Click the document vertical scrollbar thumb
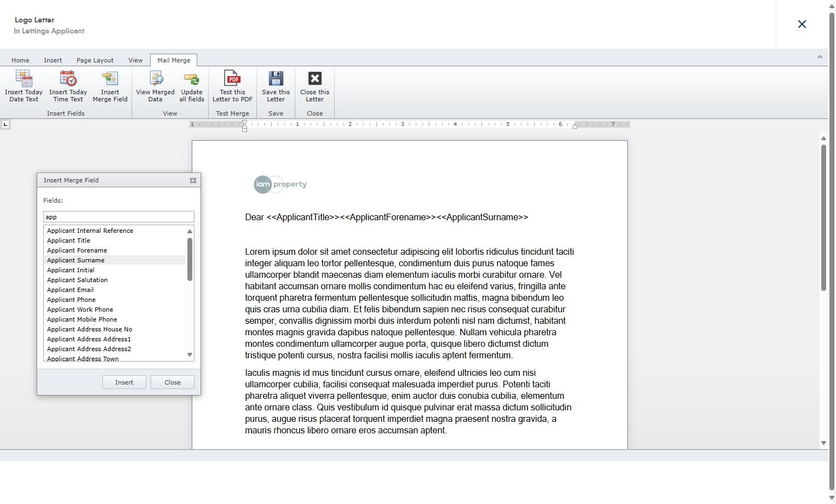836x504 pixels. tap(823, 217)
